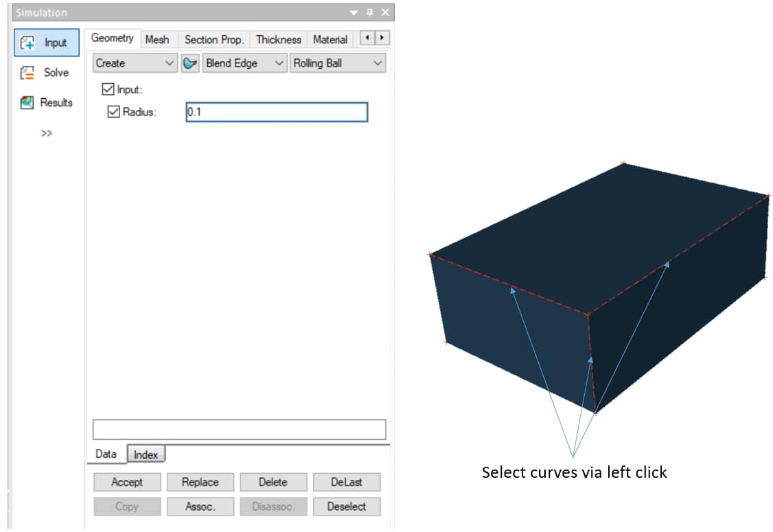This screenshot has height=532, width=773.
Task: Open the Rolling Ball method dropdown
Action: [x=337, y=64]
